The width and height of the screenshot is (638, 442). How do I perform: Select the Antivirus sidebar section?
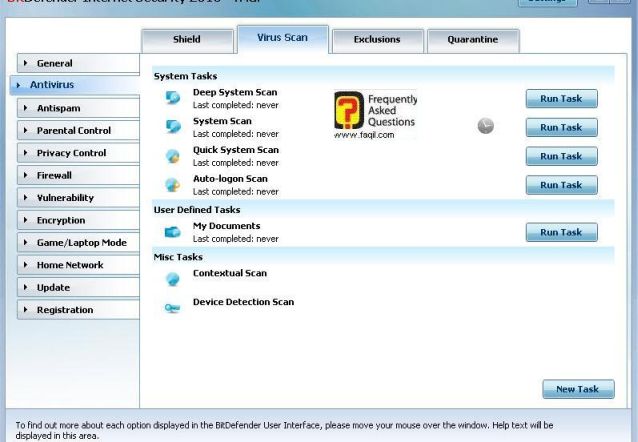pyautogui.click(x=75, y=85)
